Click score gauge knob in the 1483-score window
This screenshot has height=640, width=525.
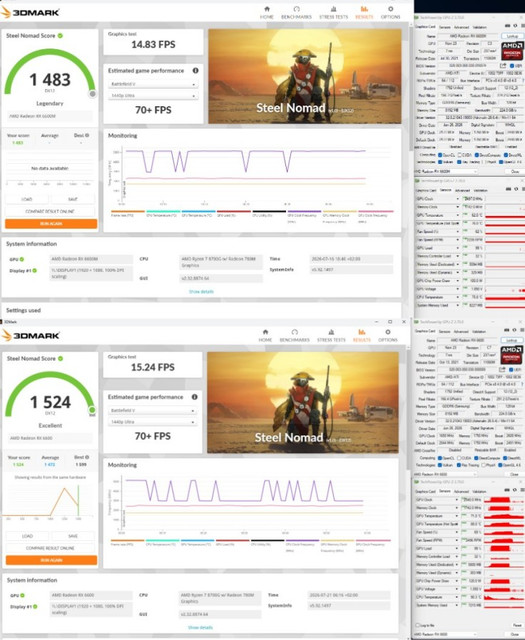point(93,94)
